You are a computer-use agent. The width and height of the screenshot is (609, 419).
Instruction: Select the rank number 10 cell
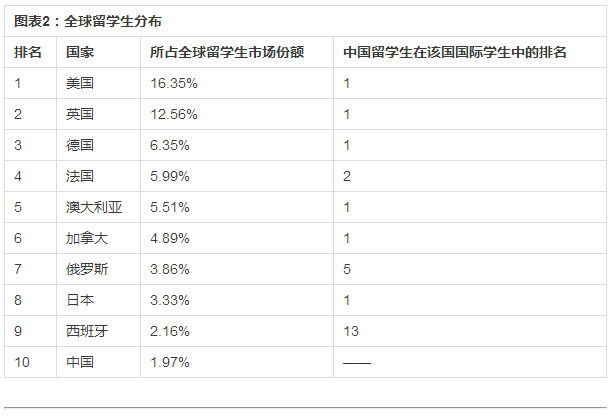pos(22,362)
